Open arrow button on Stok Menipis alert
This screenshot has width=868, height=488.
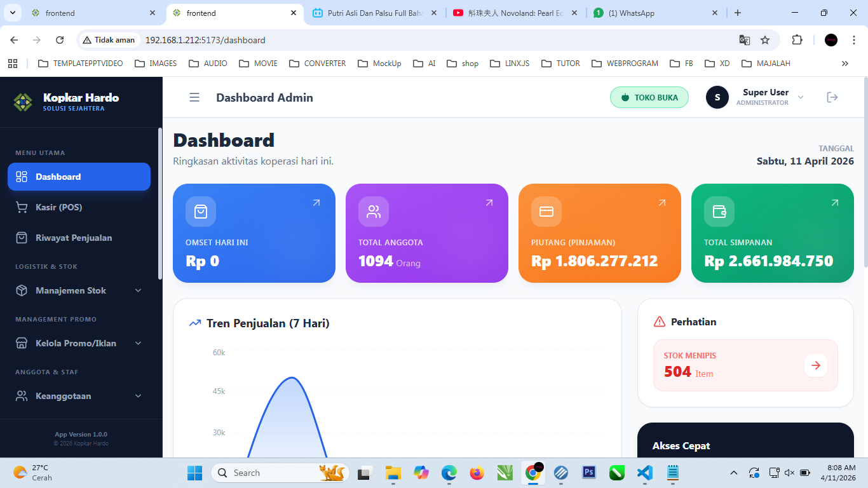(816, 365)
